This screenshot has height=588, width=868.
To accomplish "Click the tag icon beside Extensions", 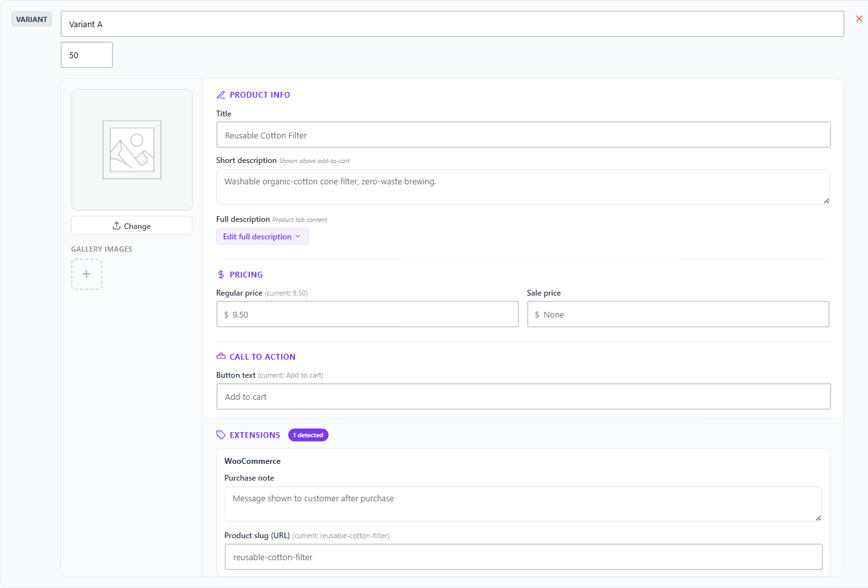I will 221,435.
